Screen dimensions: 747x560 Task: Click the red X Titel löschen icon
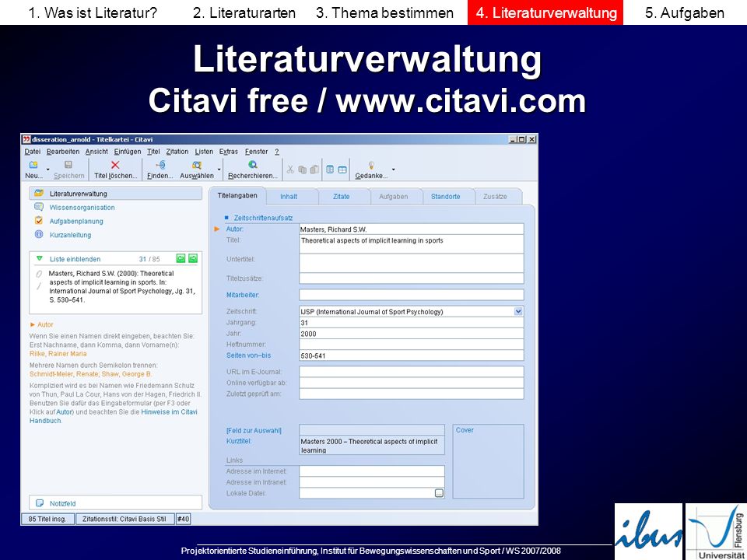[x=115, y=165]
